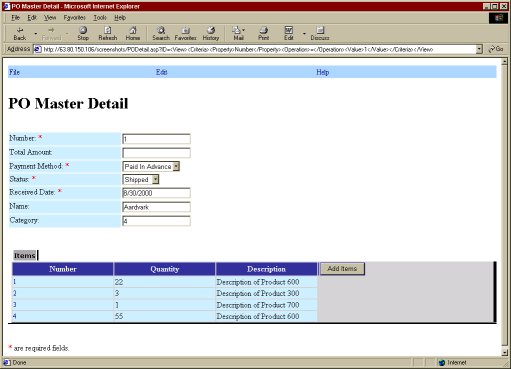511x369 pixels.
Task: Open the browser Edit menu
Action: (32, 18)
